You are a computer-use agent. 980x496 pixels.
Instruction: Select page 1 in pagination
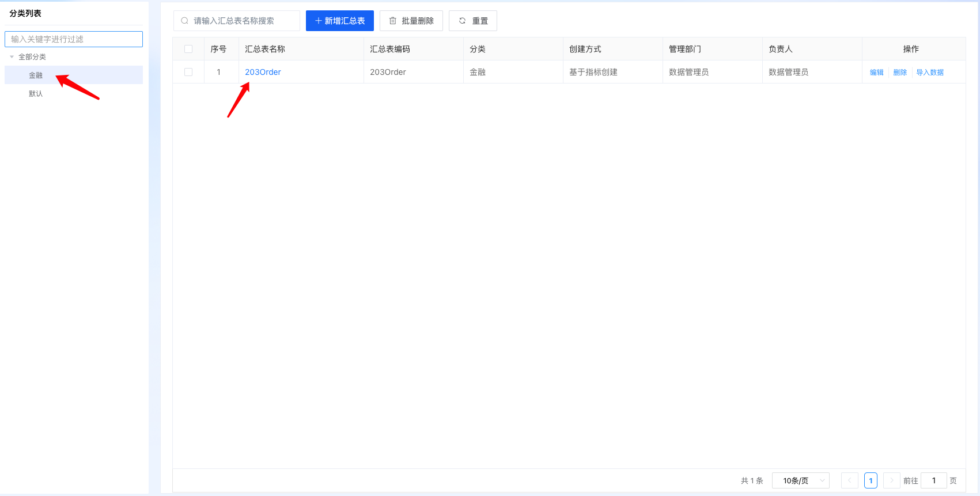tap(871, 480)
